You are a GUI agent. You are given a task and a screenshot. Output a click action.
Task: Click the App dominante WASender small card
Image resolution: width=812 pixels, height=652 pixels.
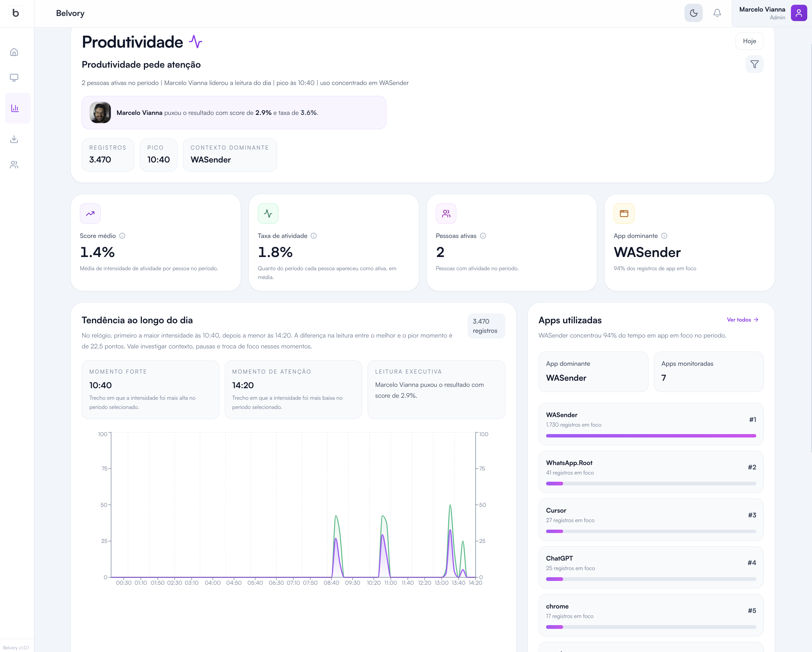pos(593,372)
